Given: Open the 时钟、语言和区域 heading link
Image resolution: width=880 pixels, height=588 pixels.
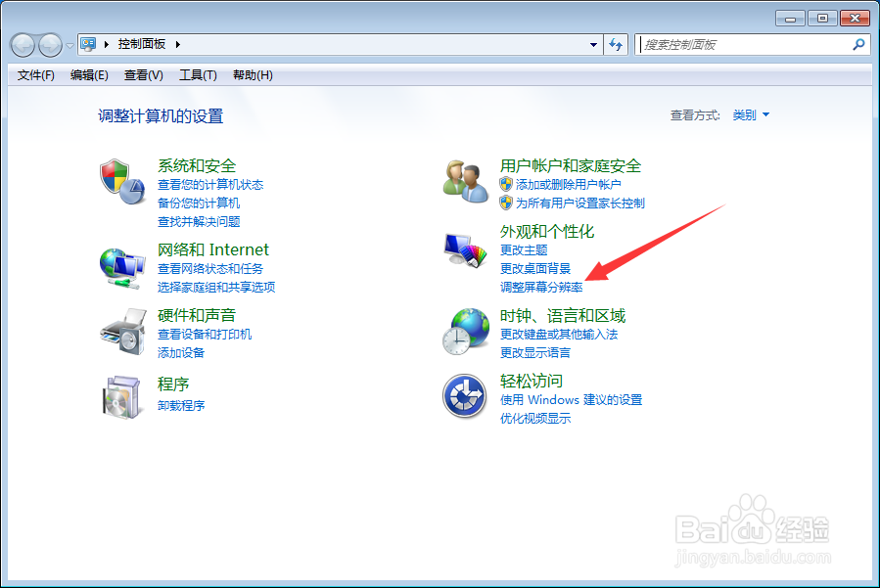Looking at the screenshot, I should pyautogui.click(x=563, y=315).
